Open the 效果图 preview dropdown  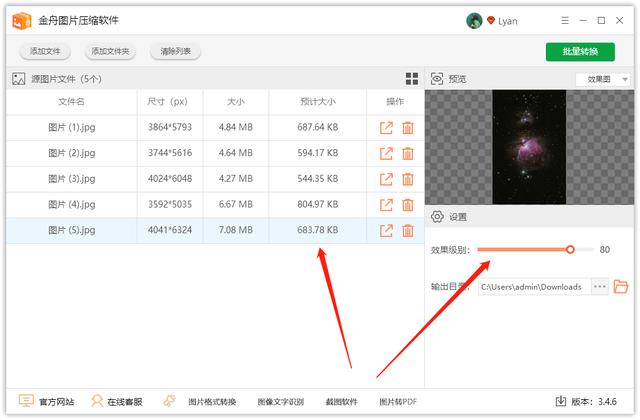[602, 79]
